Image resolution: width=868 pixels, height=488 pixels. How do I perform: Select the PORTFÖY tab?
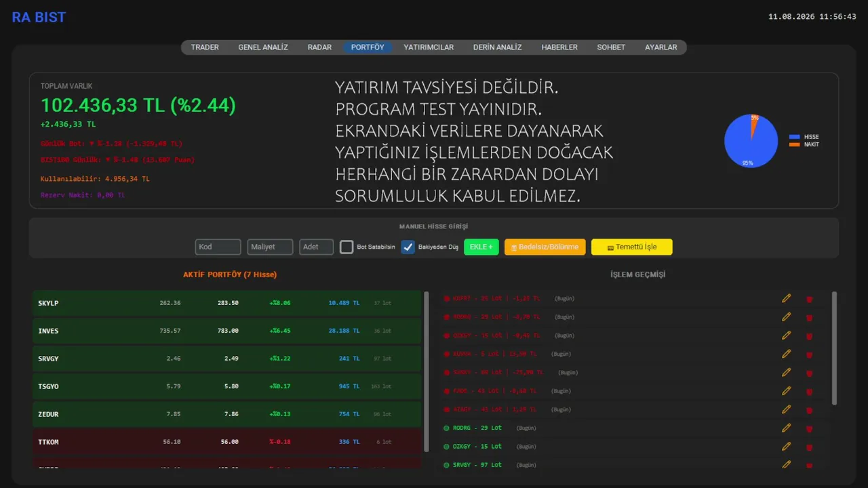368,47
